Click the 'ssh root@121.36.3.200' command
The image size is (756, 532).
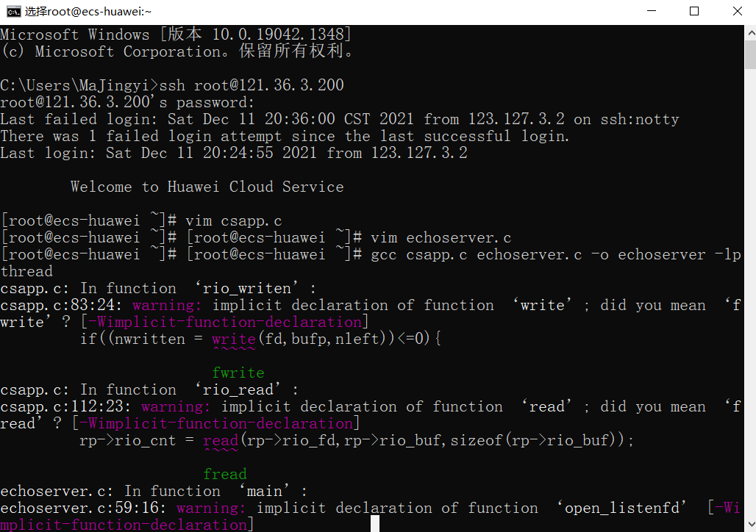(x=252, y=85)
